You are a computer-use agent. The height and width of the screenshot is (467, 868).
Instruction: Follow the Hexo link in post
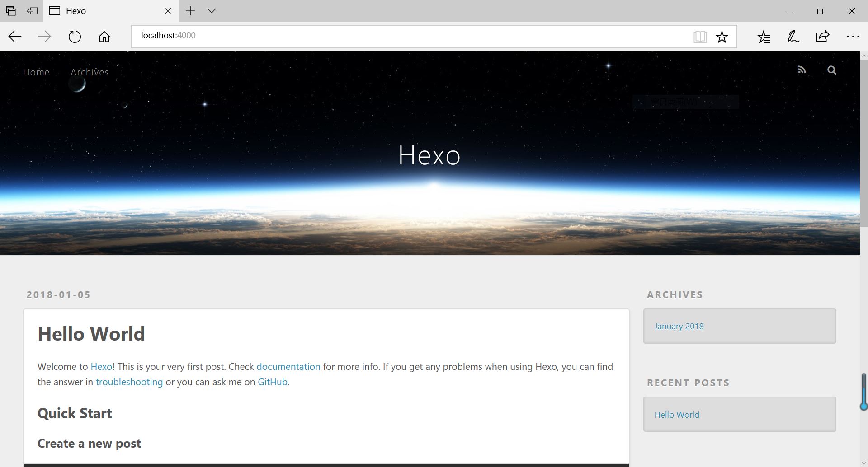101,367
